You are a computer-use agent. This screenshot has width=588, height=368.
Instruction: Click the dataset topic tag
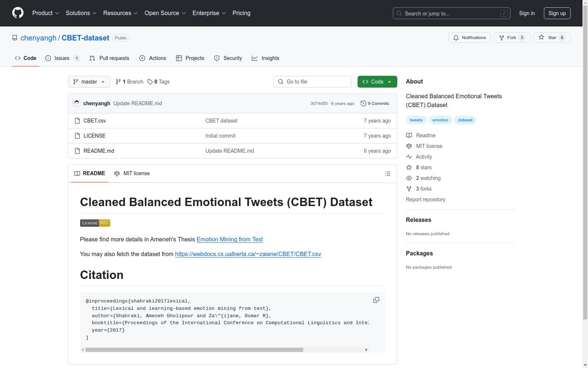coord(465,120)
